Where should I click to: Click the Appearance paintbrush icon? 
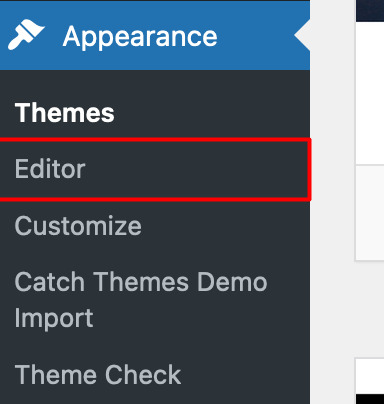point(26,35)
